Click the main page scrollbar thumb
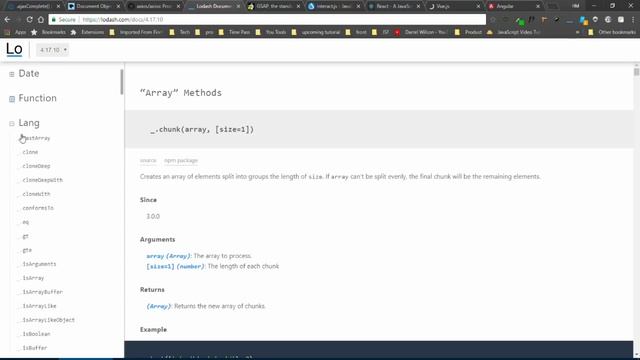The height and width of the screenshot is (360, 640). pos(636,72)
